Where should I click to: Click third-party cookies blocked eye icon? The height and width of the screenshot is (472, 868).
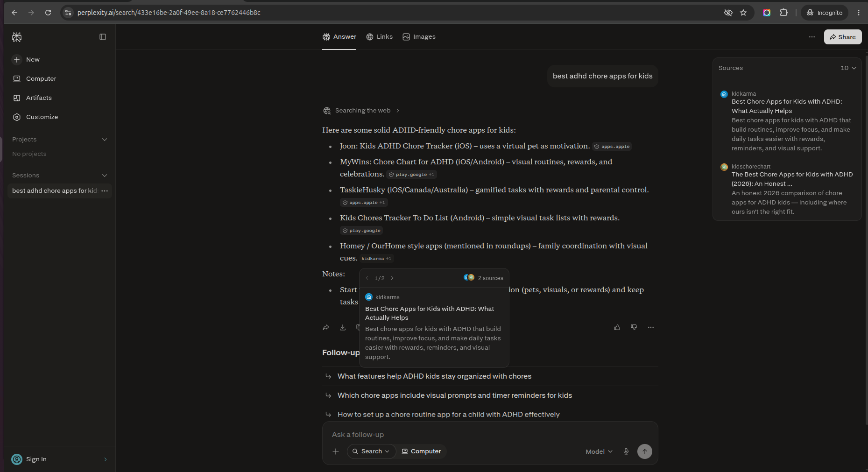click(728, 13)
